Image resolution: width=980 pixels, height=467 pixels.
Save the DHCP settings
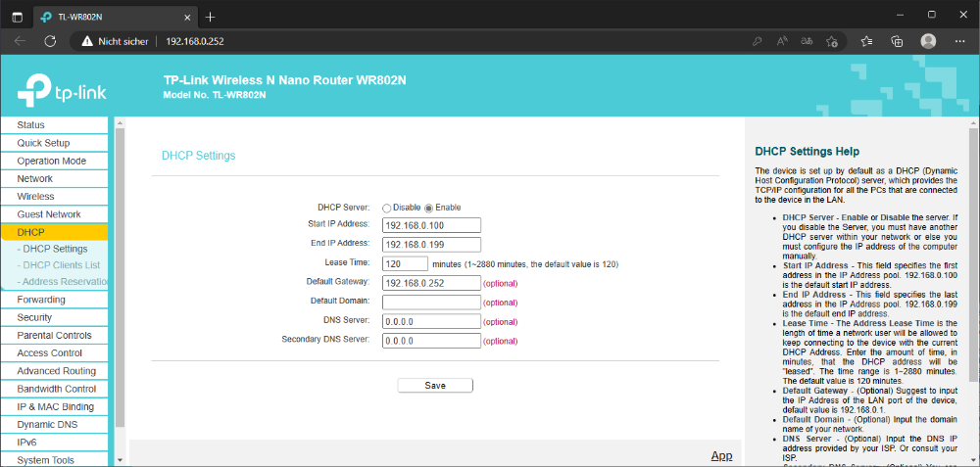[435, 385]
